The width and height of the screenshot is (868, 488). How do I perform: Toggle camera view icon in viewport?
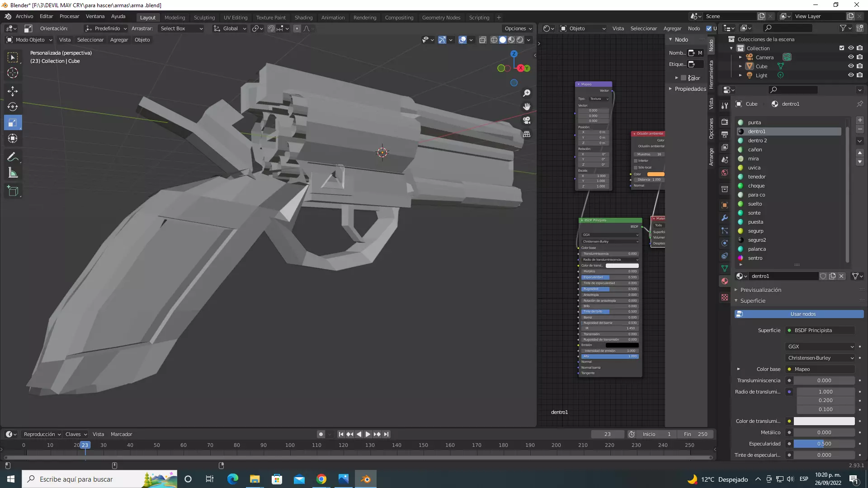[527, 120]
